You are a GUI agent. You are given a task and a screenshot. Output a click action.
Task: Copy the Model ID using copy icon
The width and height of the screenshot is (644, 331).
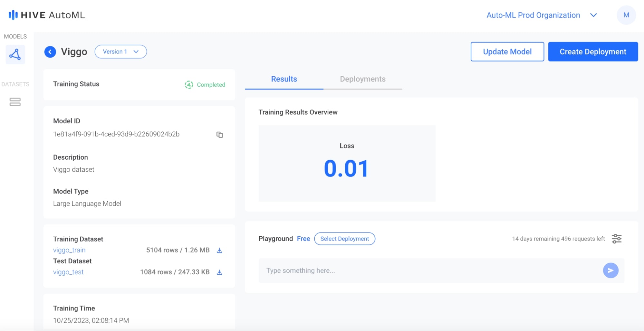point(220,135)
